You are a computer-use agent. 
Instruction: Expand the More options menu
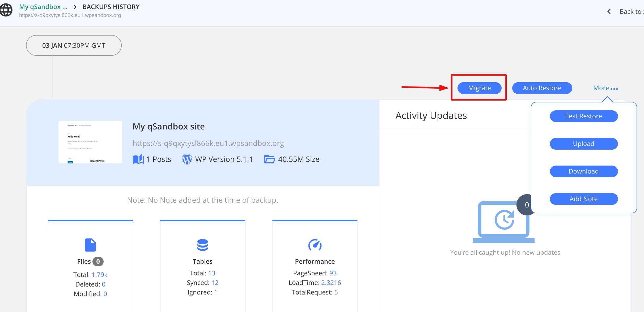coord(605,88)
